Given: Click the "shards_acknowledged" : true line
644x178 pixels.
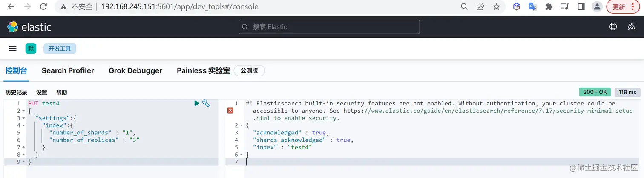Looking at the screenshot, I should pyautogui.click(x=303, y=140).
